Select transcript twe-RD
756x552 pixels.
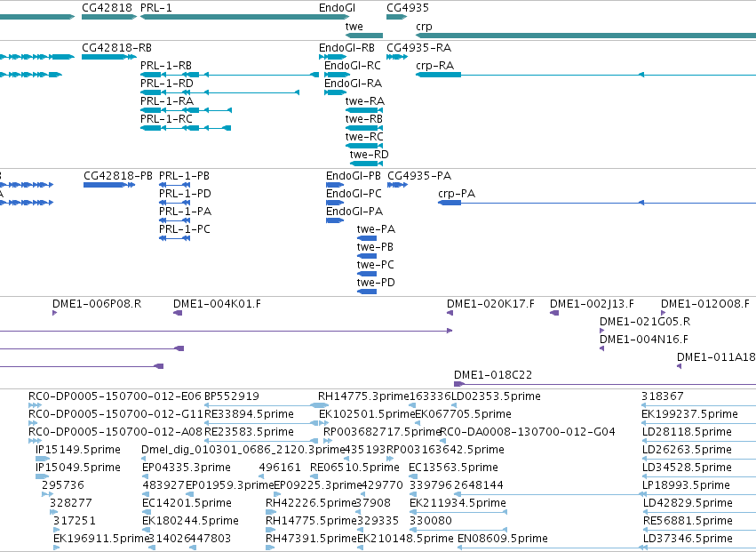pyautogui.click(x=366, y=164)
